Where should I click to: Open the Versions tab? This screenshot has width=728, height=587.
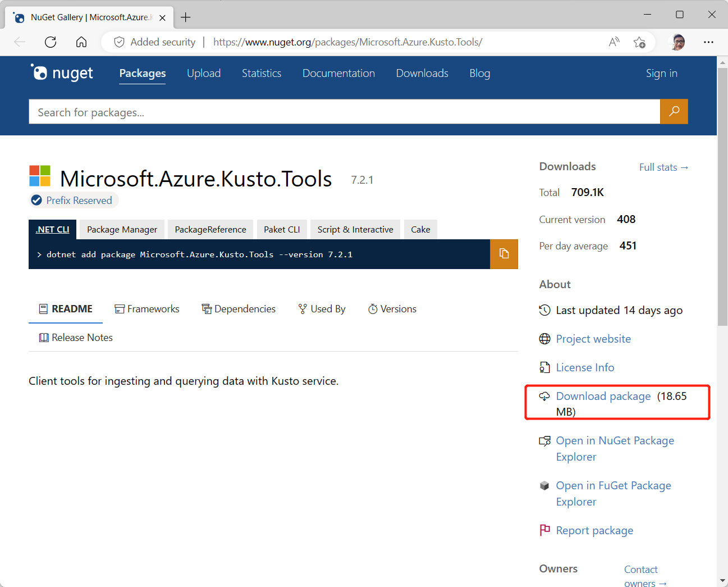click(392, 309)
